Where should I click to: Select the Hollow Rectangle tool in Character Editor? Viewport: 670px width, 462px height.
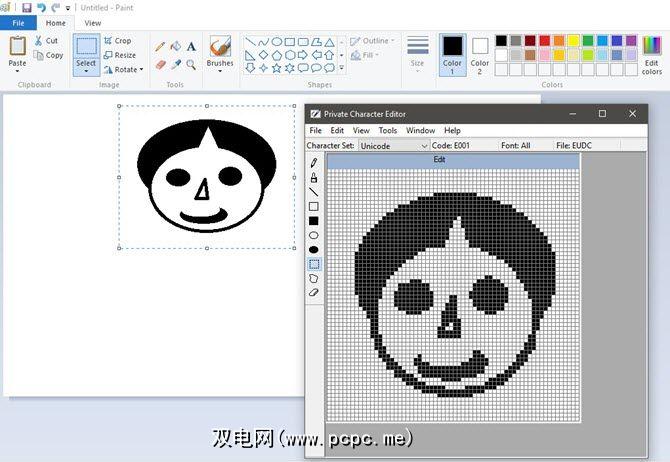(314, 206)
